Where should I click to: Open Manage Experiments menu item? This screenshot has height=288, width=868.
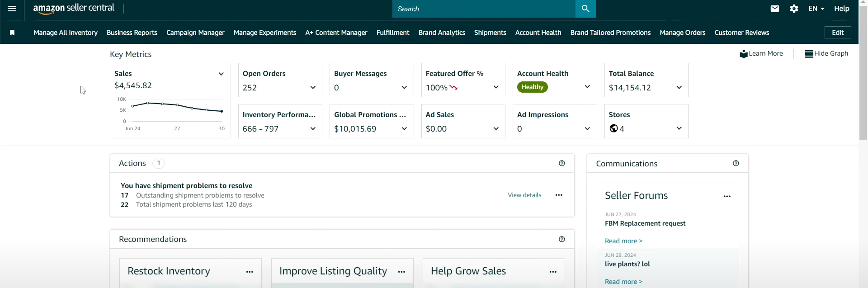pyautogui.click(x=265, y=33)
